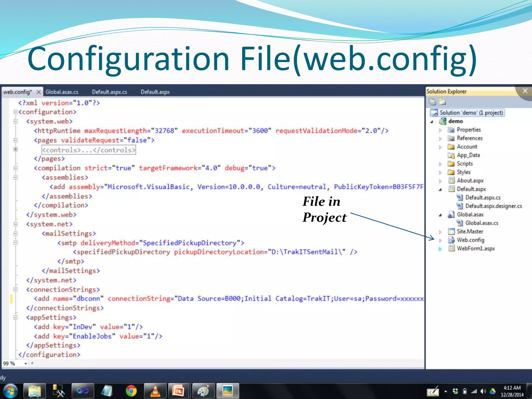Close the web.config editor tab
Viewport: 532px width, 399px height.
(x=38, y=92)
